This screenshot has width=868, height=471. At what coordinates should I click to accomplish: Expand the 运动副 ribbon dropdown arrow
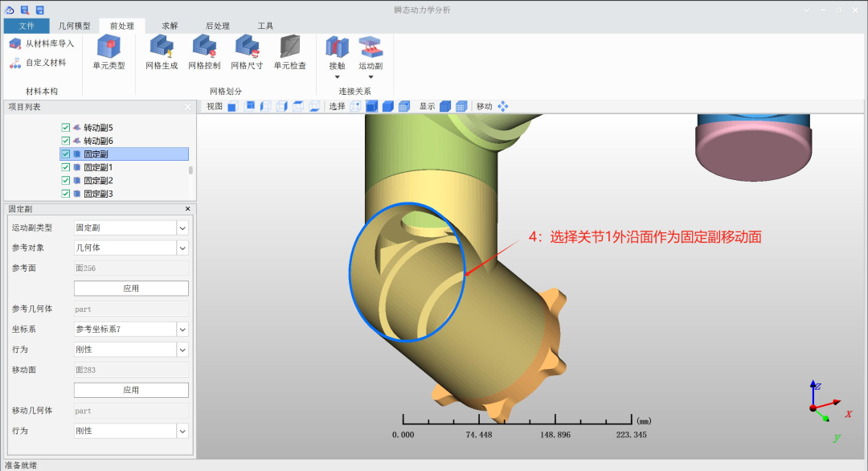coord(371,77)
